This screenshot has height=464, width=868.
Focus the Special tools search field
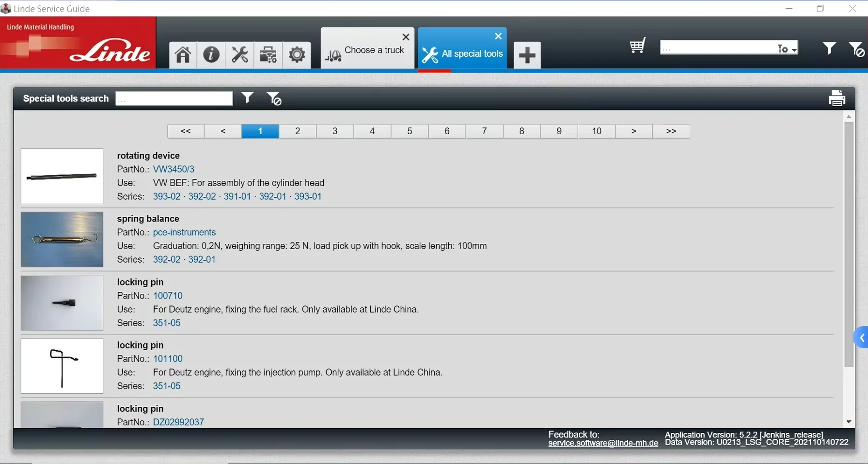tap(174, 98)
